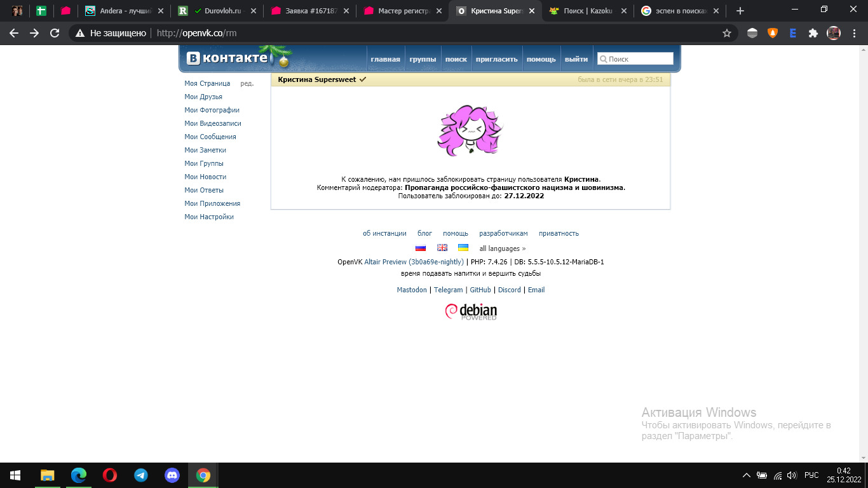Screen dimensions: 868x488
Task: Open главная in the header menu
Action: coord(386,59)
